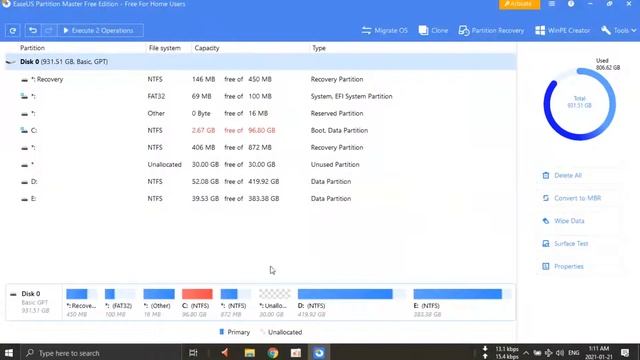Click the Surface Test icon
The image size is (640, 360).
coord(546,244)
